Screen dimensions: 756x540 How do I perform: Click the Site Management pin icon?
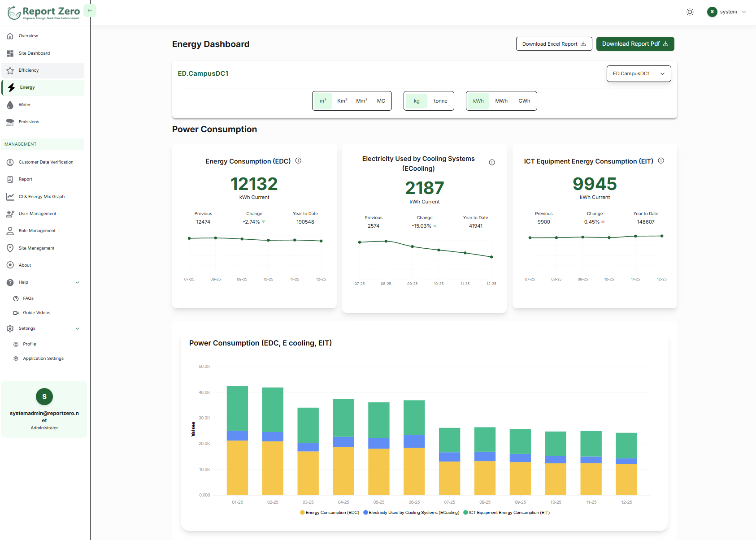pyautogui.click(x=10, y=248)
